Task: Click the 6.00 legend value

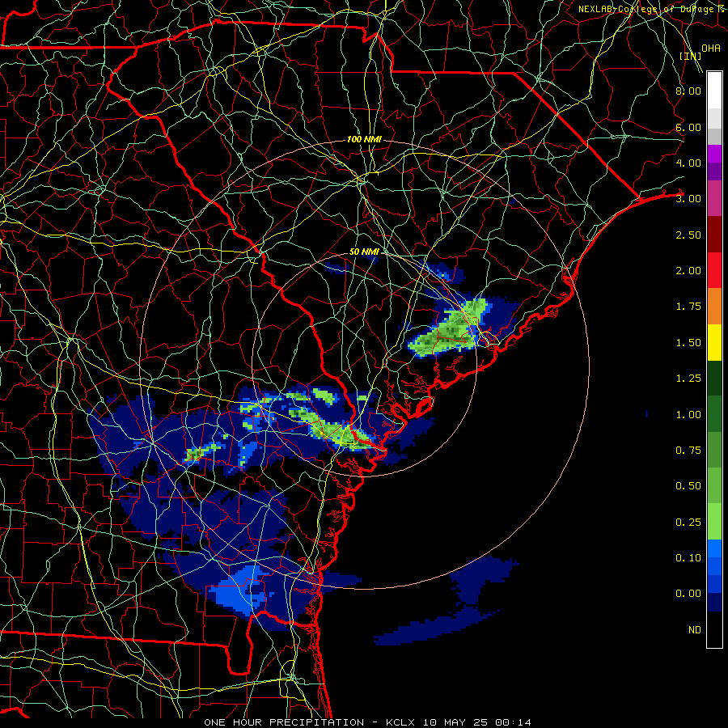Action: (x=688, y=127)
